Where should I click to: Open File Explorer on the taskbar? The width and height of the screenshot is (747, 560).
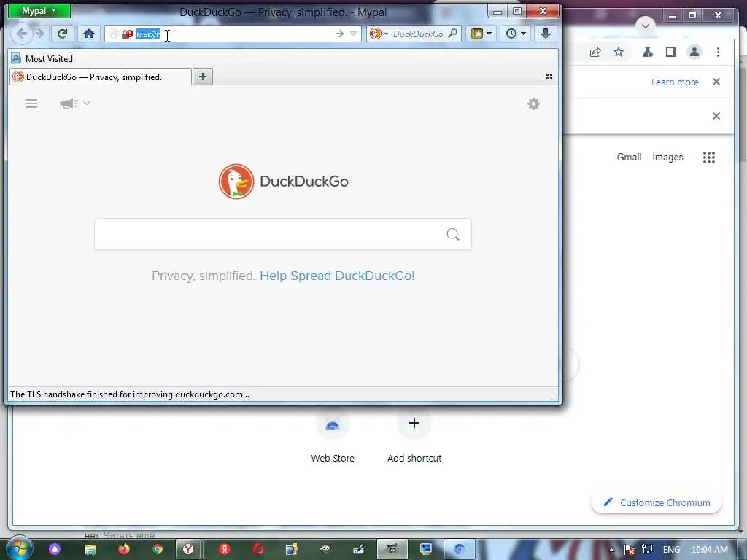point(90,550)
